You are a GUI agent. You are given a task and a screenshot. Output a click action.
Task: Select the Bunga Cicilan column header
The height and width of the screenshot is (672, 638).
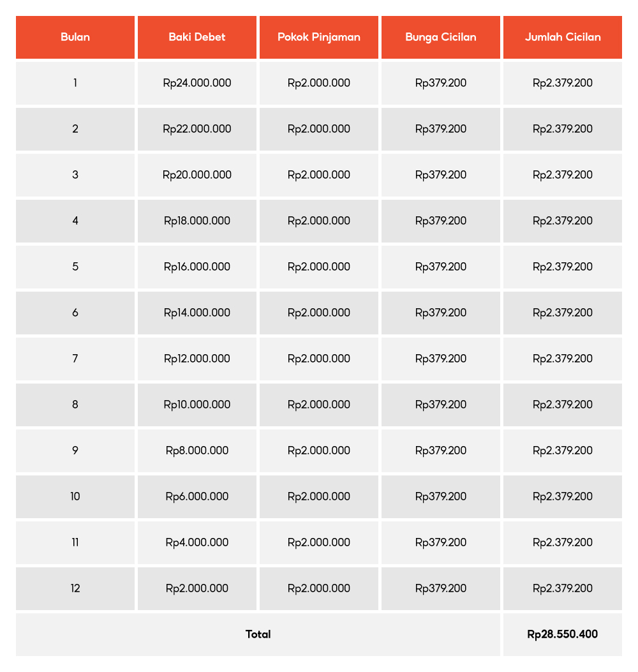click(441, 37)
